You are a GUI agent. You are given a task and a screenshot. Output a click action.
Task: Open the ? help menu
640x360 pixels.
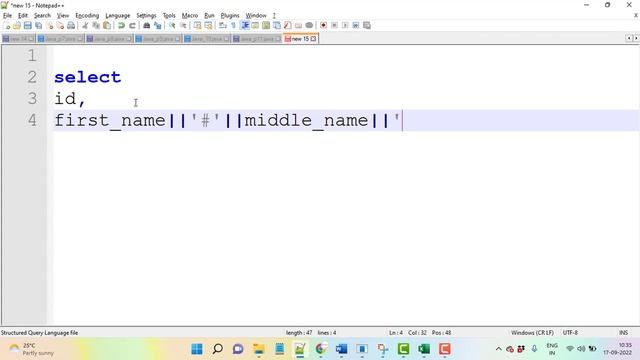[x=274, y=16]
